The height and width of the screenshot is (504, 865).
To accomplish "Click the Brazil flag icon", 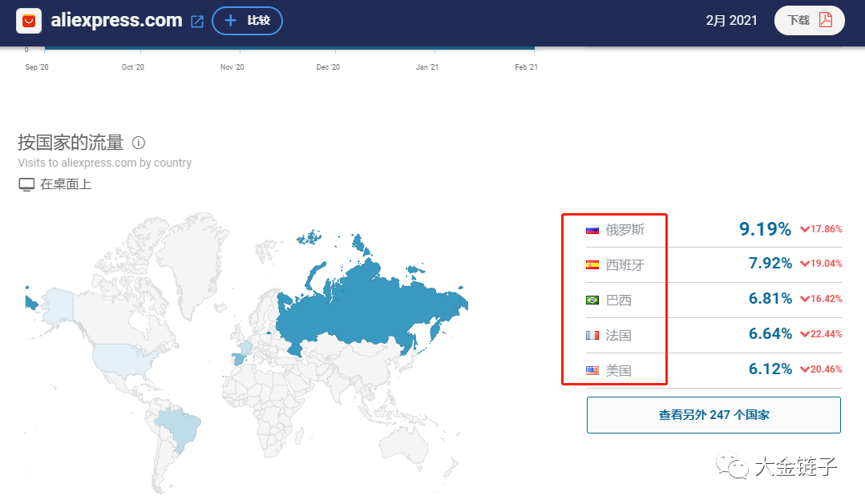I will click(x=592, y=300).
